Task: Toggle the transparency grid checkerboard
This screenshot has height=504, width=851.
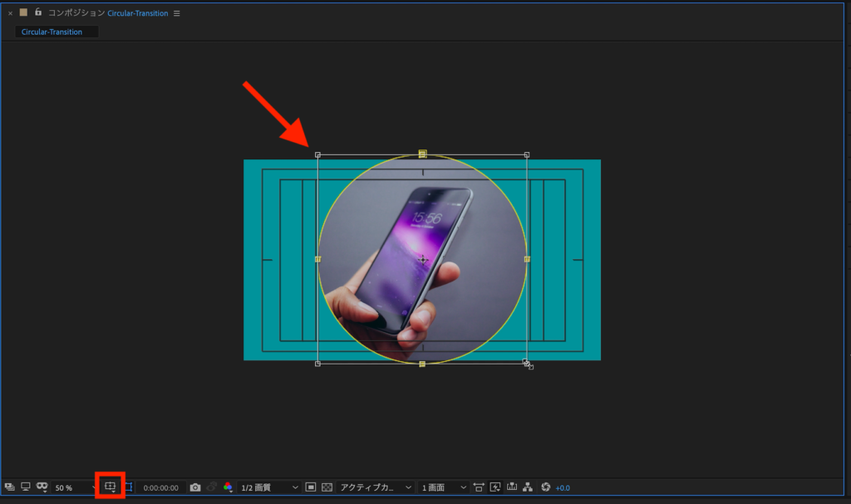Action: point(327,487)
